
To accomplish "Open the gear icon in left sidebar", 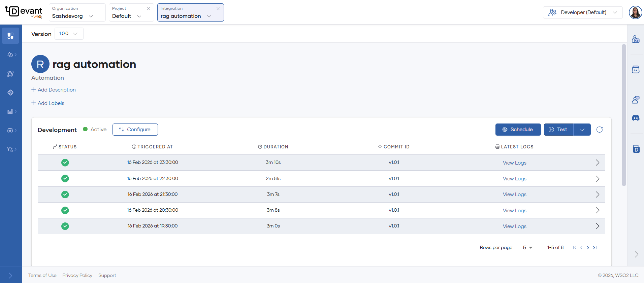I will [x=10, y=93].
